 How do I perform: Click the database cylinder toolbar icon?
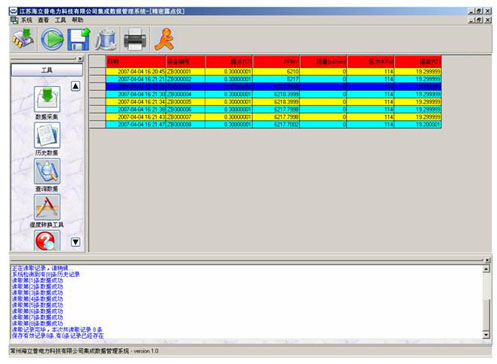click(106, 40)
